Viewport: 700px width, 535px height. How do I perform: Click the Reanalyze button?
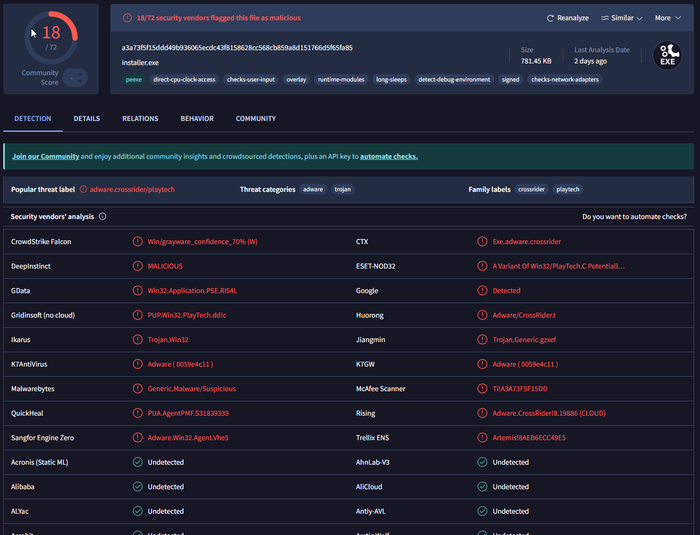coord(567,18)
